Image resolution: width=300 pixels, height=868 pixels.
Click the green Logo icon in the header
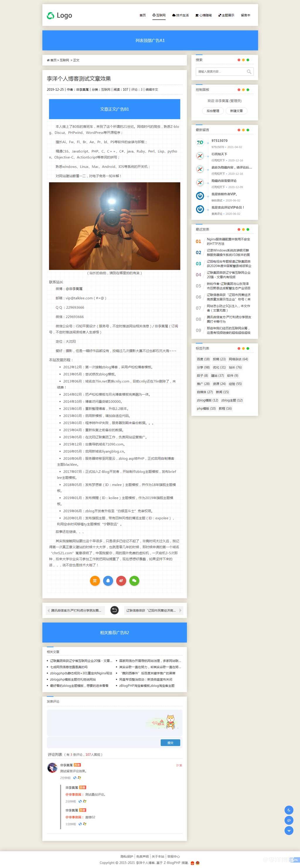click(50, 16)
